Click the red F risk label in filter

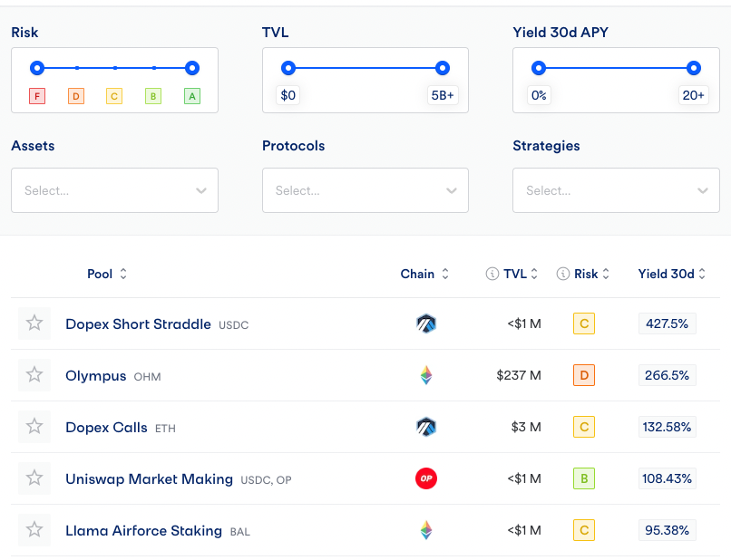37,96
